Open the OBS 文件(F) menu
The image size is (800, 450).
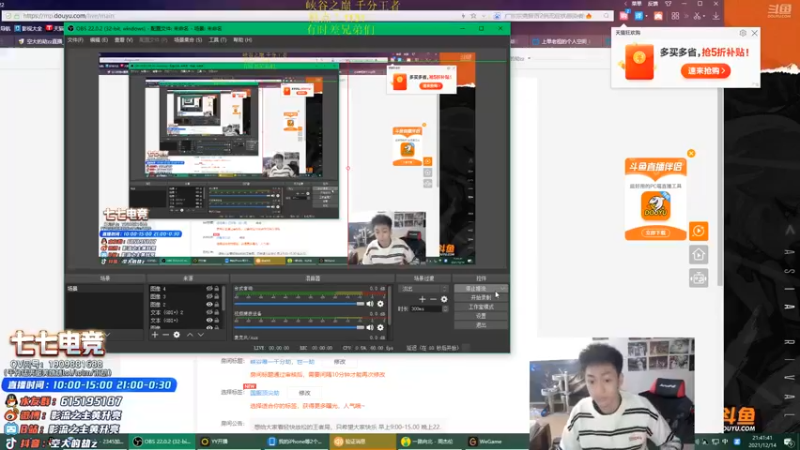click(76, 40)
